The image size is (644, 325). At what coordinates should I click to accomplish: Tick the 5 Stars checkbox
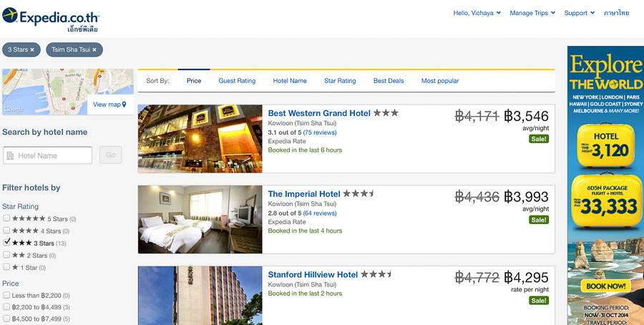tap(6, 218)
